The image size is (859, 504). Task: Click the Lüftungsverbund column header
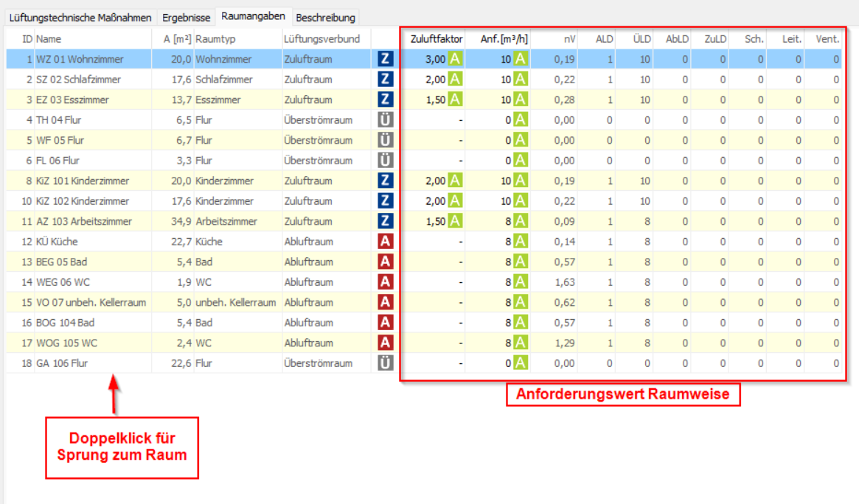[x=321, y=38]
